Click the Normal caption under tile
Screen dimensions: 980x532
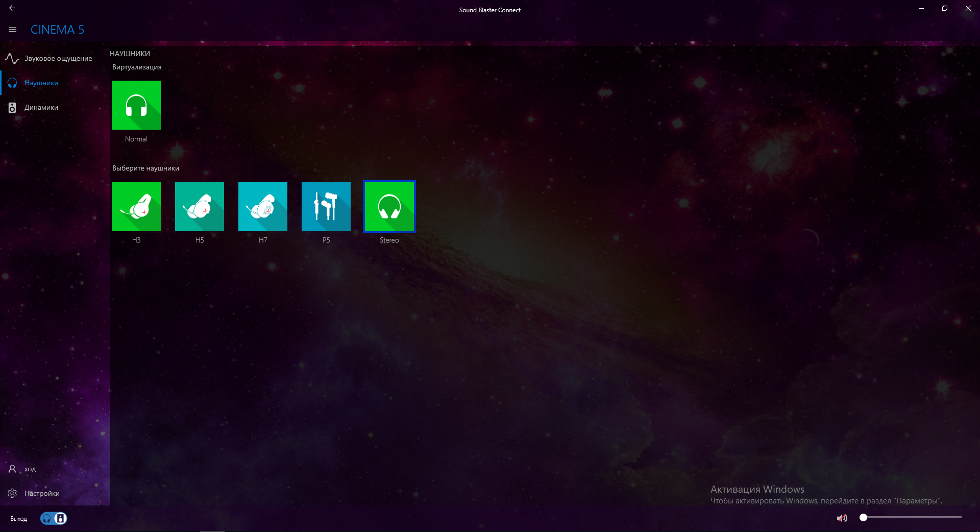[136, 139]
